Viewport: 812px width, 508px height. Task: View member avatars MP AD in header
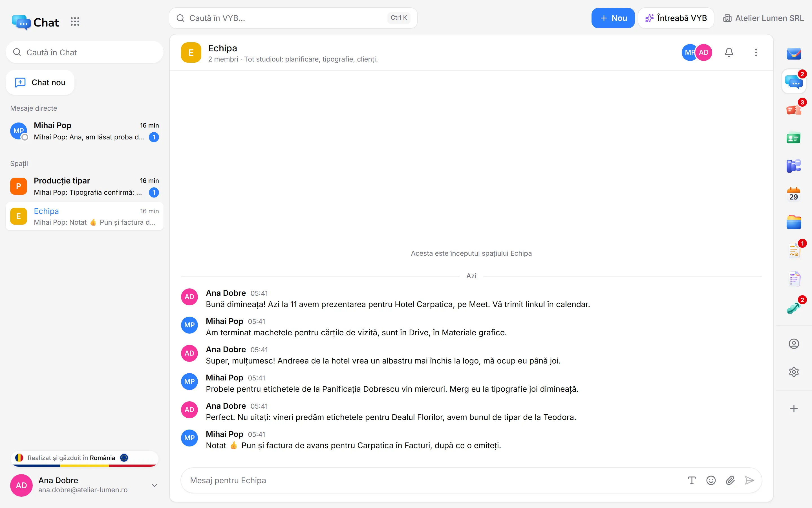(697, 52)
